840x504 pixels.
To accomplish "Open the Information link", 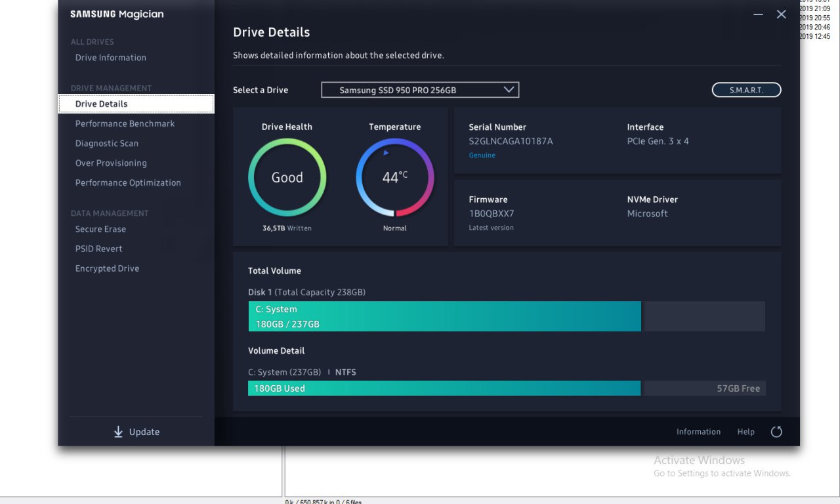I will [x=698, y=432].
